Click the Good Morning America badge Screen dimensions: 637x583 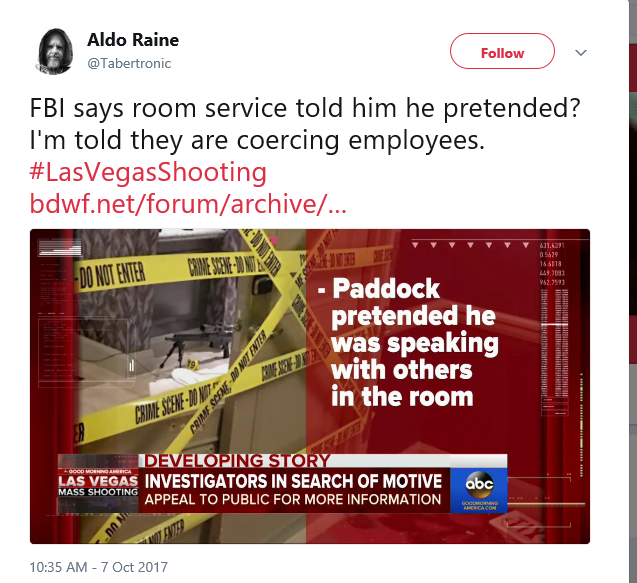(98, 471)
